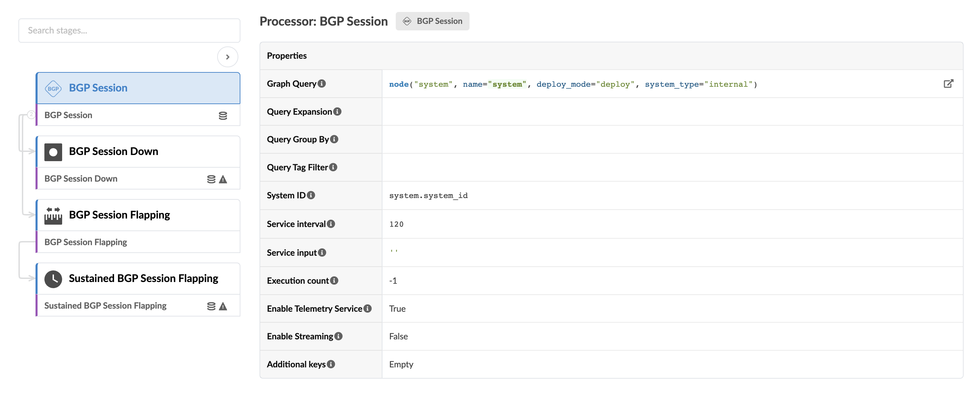Show info for Service interval
The image size is (980, 394).
click(331, 224)
